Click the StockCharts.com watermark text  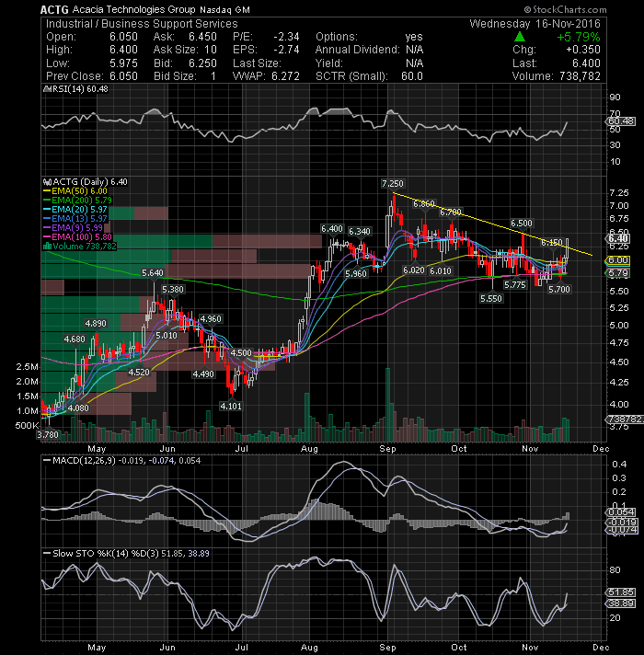pyautogui.click(x=565, y=9)
